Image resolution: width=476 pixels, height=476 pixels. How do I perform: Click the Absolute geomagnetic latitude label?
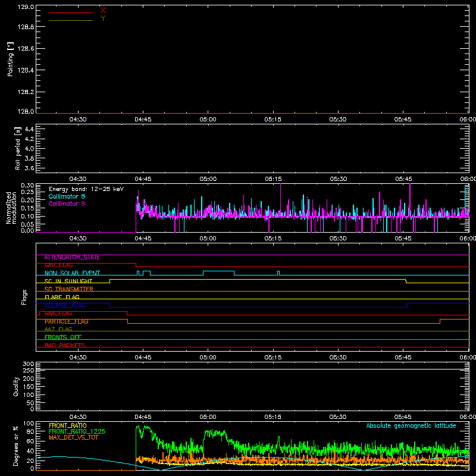411,425
